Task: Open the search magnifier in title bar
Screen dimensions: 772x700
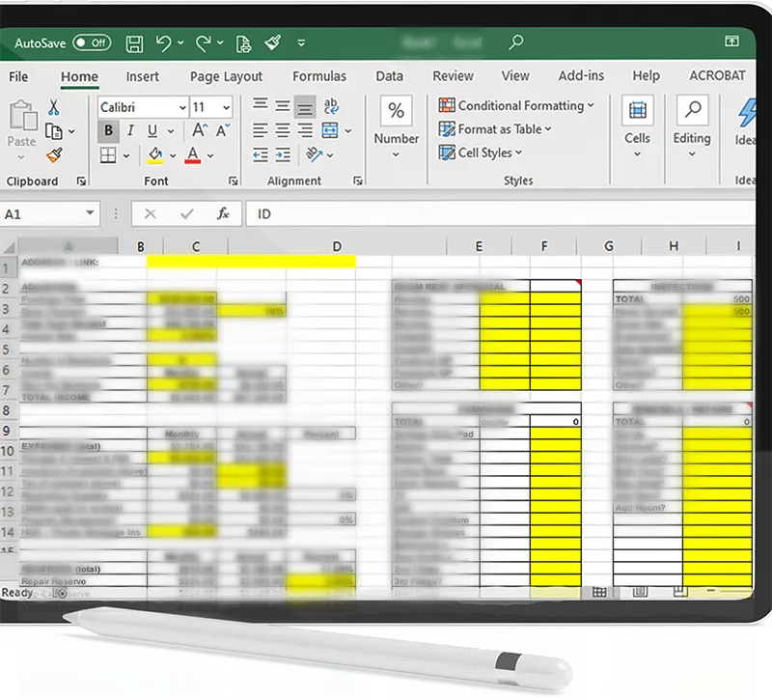Action: pyautogui.click(x=515, y=42)
